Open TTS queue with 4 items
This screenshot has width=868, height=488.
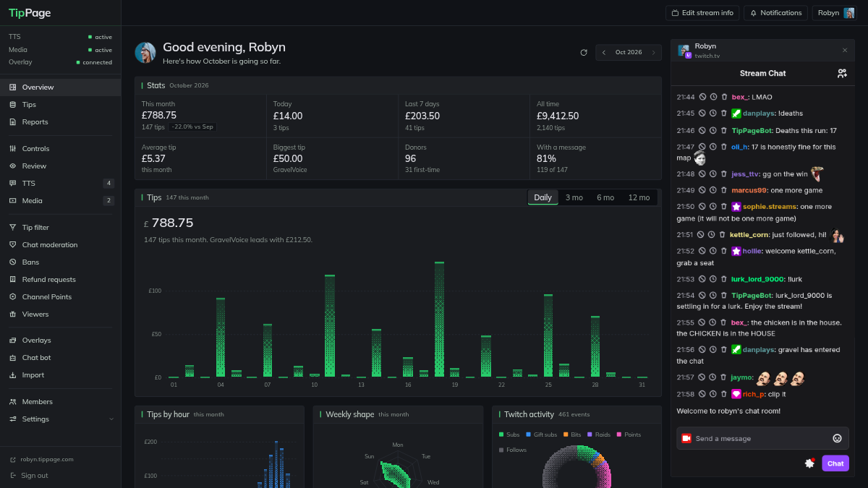(x=60, y=184)
